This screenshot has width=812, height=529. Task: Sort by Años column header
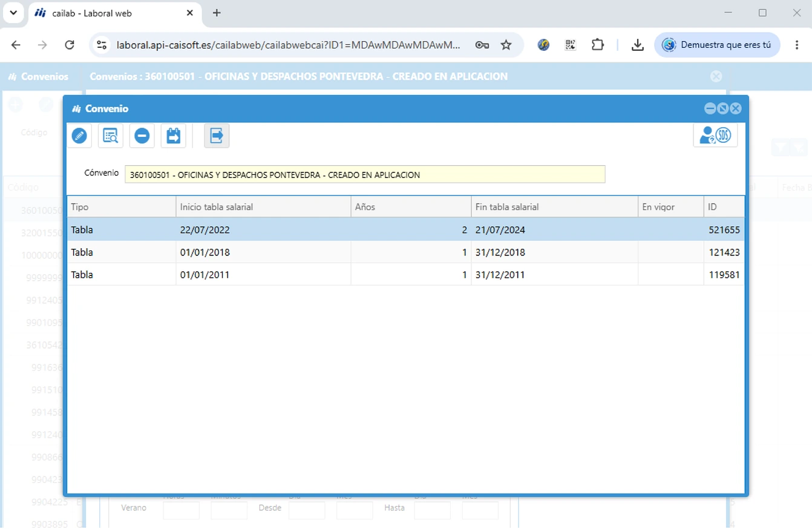point(411,207)
